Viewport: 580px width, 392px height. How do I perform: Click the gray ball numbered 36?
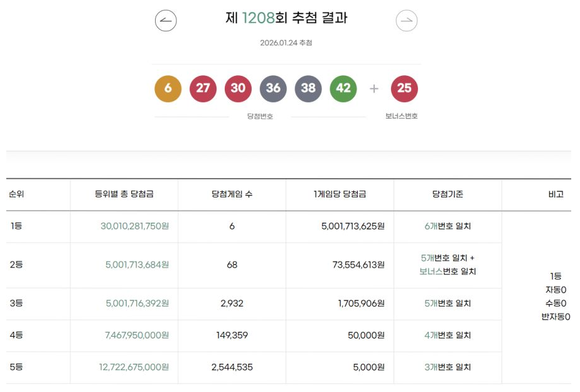coord(273,88)
